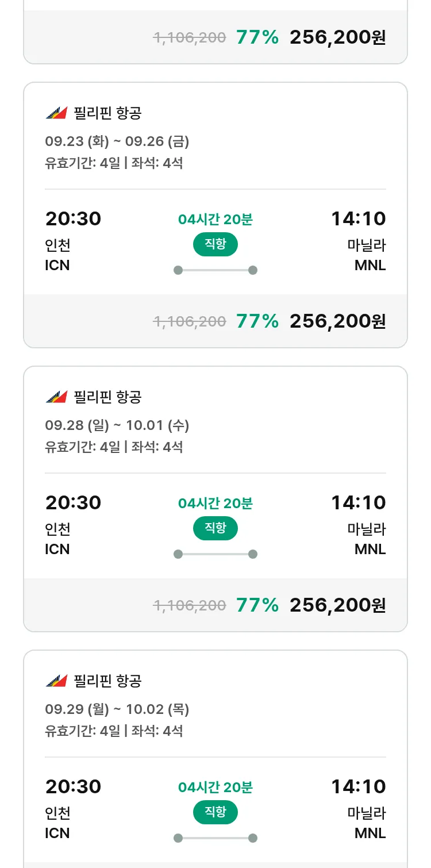The width and height of the screenshot is (431, 868).
Task: Click Philippine Airlines logo on 09.23 flight
Action: point(56,113)
